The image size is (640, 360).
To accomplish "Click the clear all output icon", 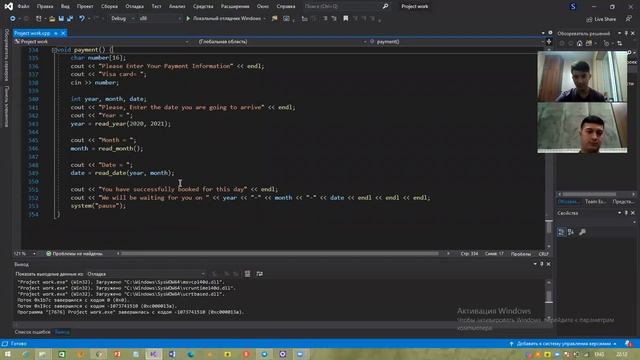I will tap(247, 274).
